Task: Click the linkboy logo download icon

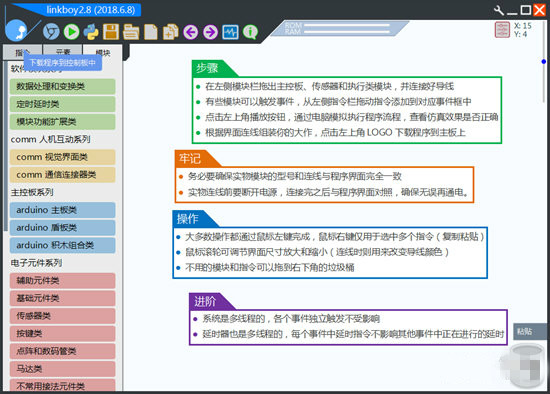Action: pos(16,31)
